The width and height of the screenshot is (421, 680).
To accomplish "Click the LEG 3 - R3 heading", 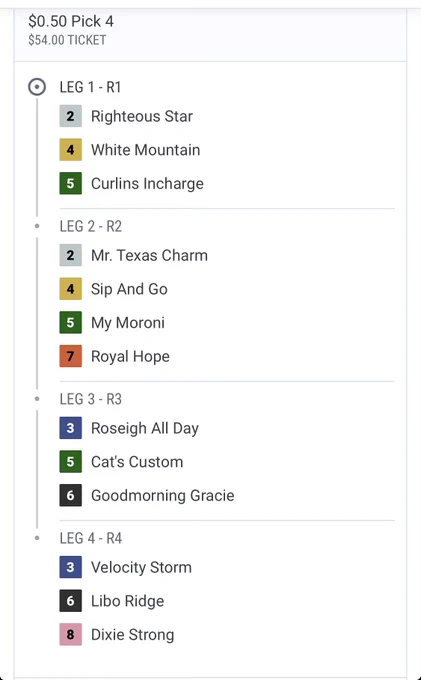I will click(91, 399).
